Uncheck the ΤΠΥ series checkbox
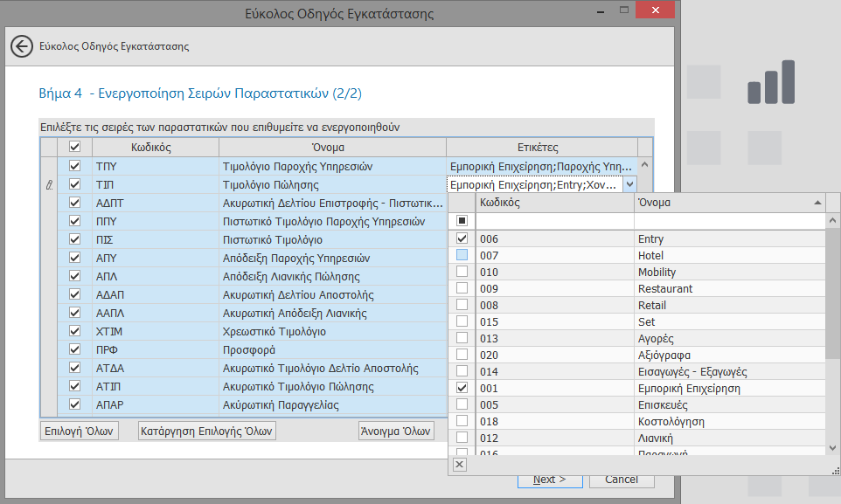The image size is (841, 504). tap(74, 166)
